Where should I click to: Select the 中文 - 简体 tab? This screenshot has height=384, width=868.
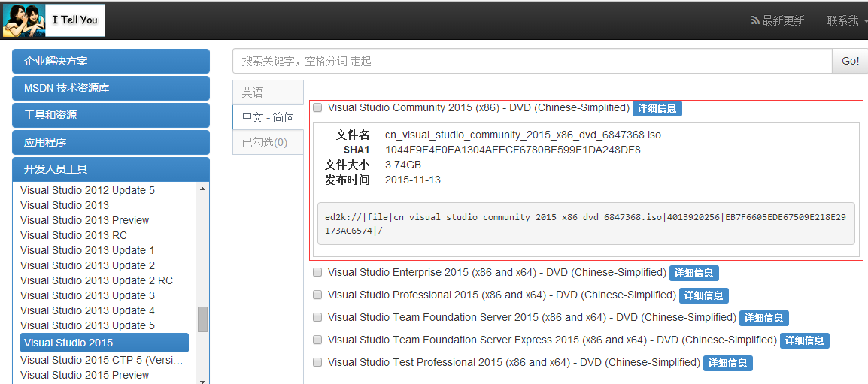[268, 117]
